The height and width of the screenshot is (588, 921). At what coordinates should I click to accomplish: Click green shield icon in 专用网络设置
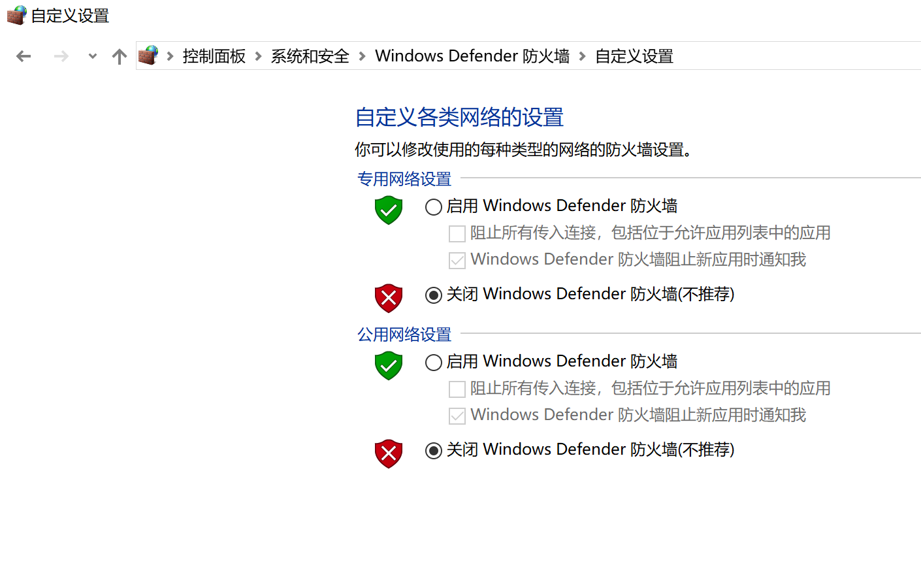click(x=389, y=210)
